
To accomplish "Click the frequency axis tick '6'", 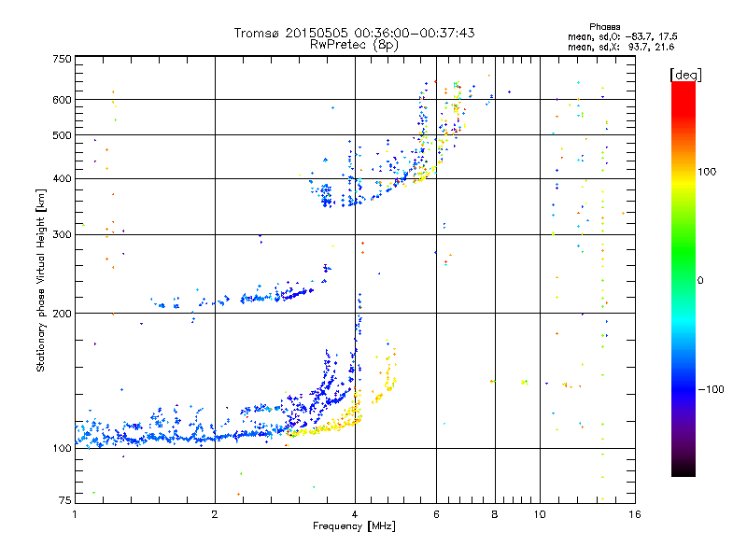I will tap(436, 514).
